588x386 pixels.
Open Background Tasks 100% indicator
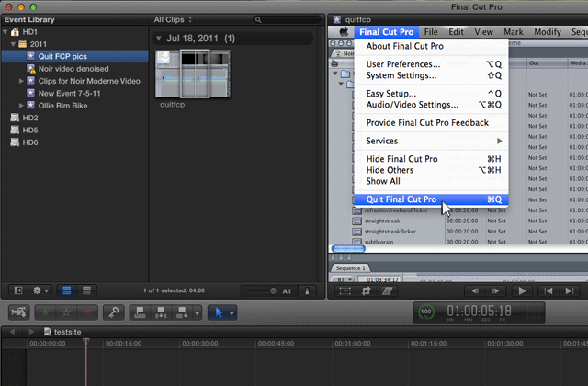coord(426,312)
